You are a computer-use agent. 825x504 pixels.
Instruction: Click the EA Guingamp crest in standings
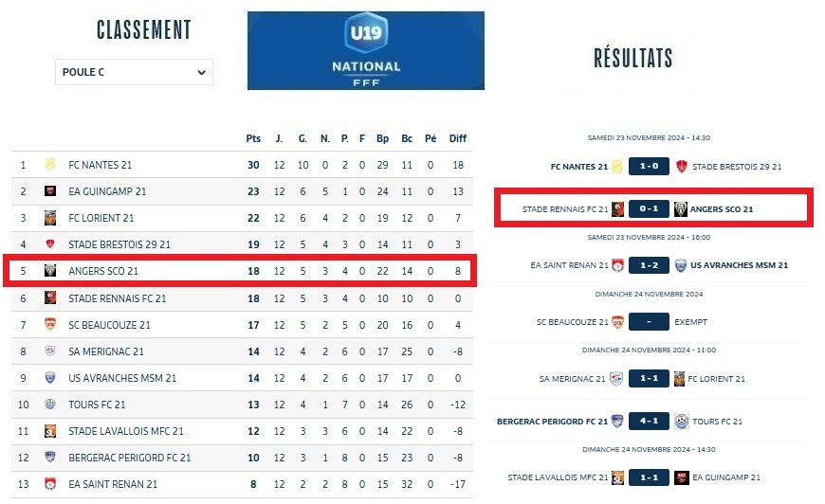pyautogui.click(x=50, y=191)
